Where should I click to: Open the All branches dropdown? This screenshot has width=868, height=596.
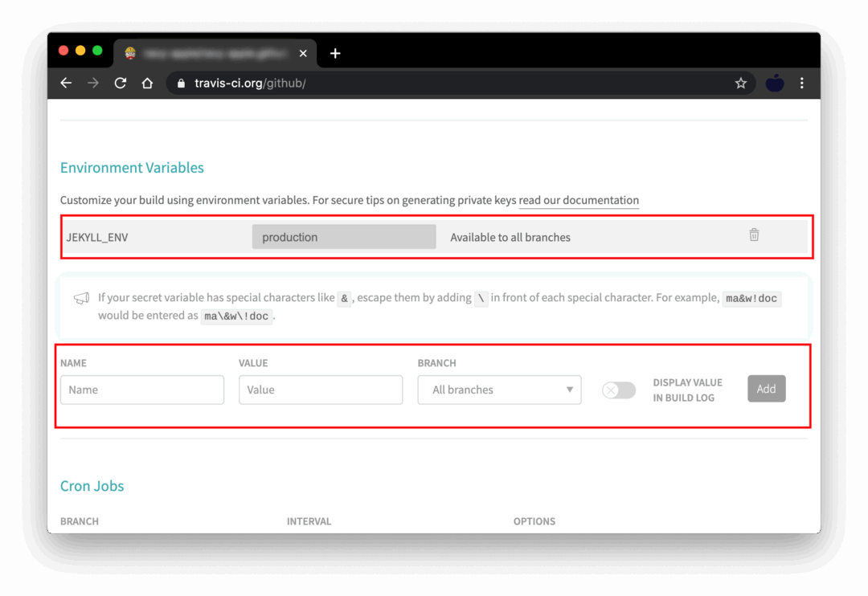[499, 390]
